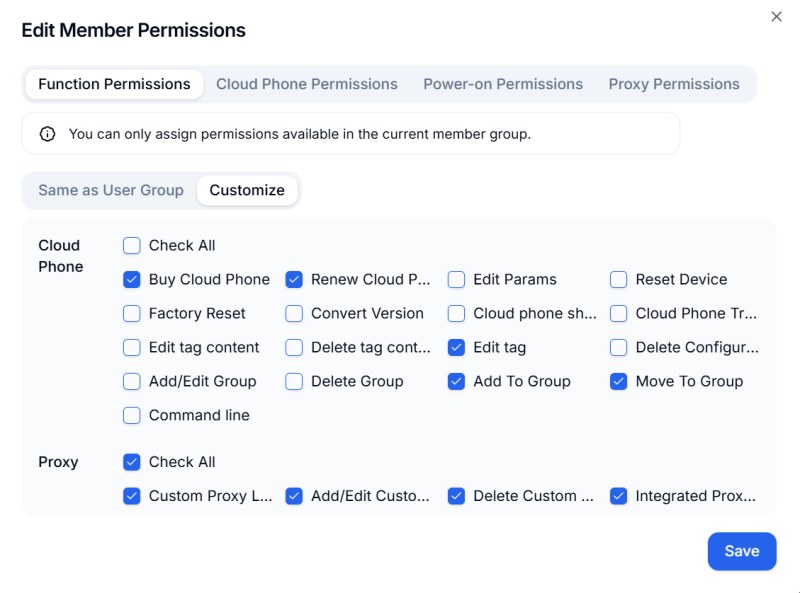Viewport: 800px width, 593px height.
Task: Tick Check All for Cloud Phone
Action: click(132, 245)
